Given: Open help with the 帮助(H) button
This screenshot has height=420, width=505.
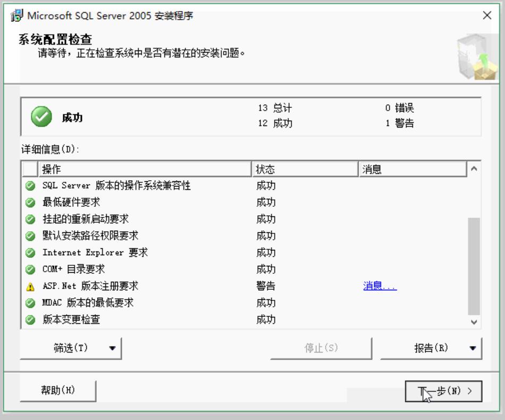Looking at the screenshot, I should [x=58, y=390].
